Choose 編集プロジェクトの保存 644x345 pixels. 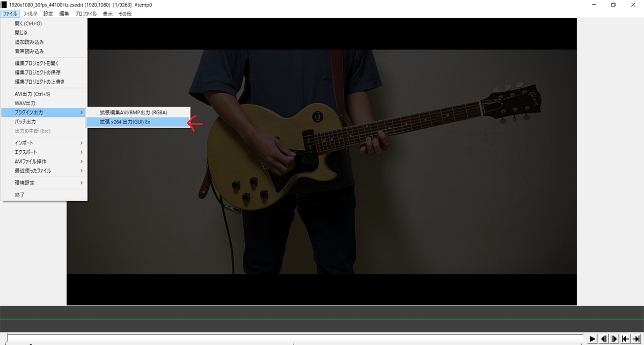(44, 72)
